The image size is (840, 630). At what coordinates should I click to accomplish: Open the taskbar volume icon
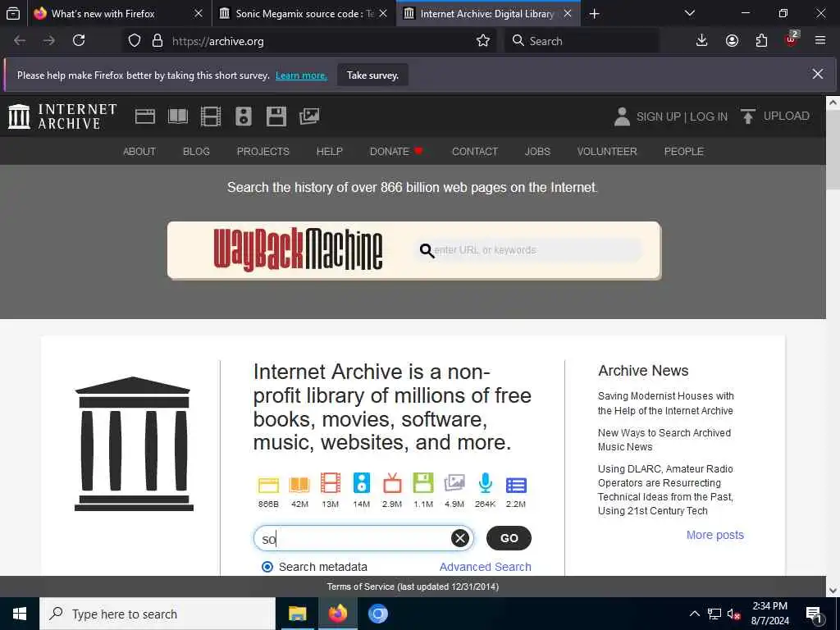coord(734,614)
